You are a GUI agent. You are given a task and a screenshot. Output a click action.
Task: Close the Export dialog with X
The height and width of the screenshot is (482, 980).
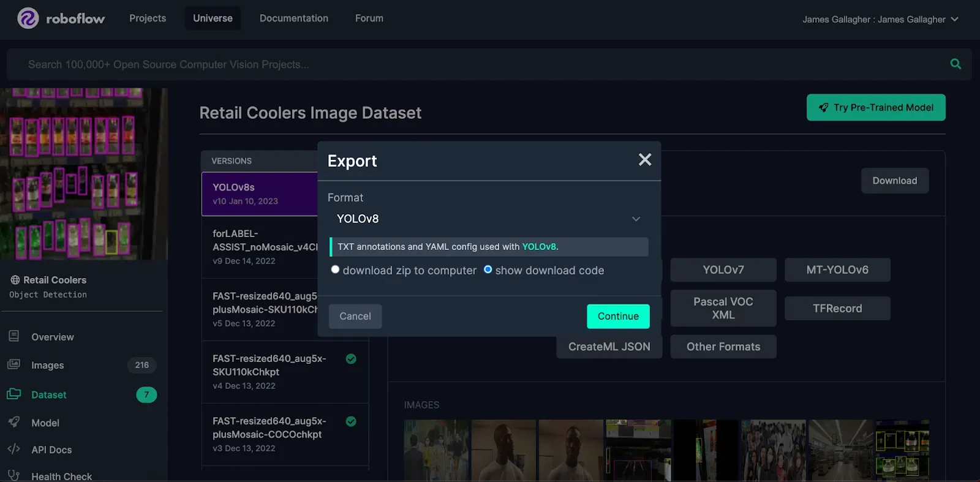coord(645,160)
